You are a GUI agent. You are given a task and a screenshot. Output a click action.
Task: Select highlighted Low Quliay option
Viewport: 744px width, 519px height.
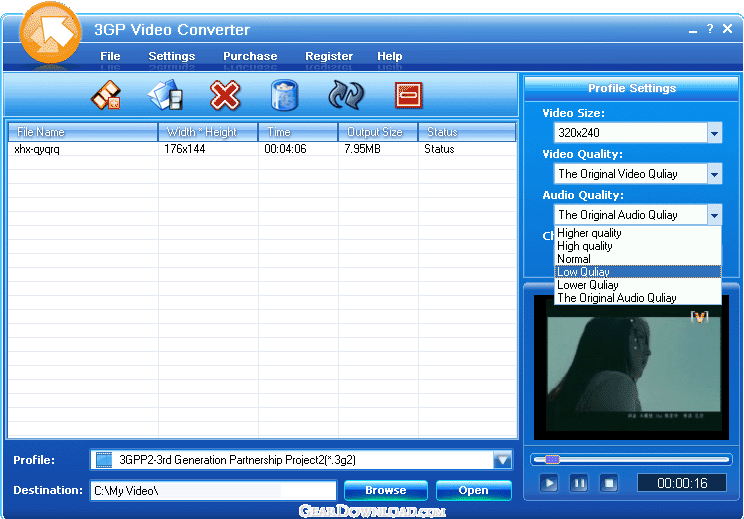[x=638, y=272]
